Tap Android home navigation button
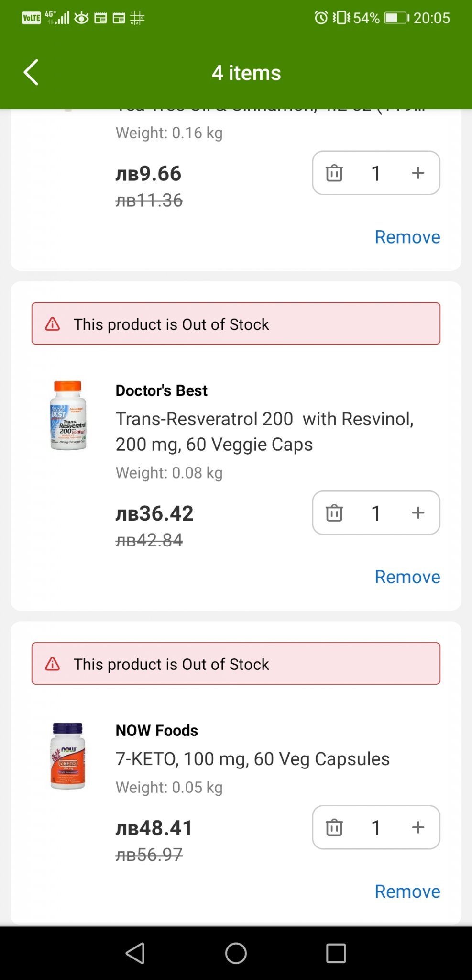472x980 pixels. 236,953
